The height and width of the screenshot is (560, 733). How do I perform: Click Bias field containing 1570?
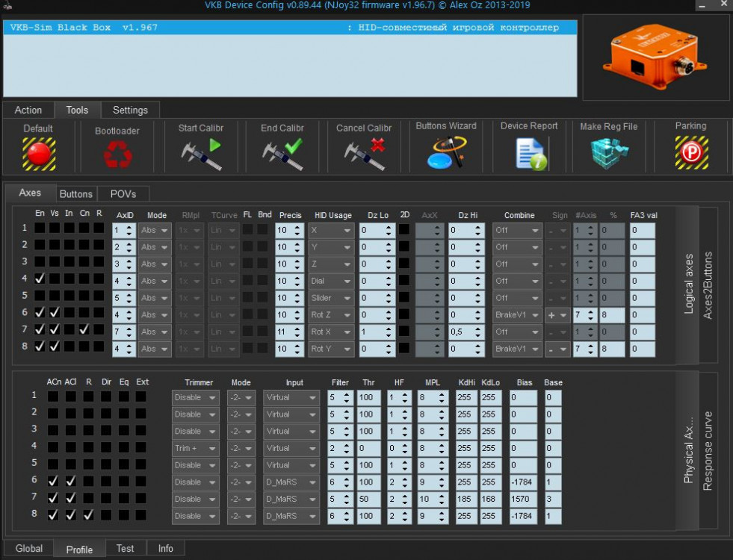522,499
